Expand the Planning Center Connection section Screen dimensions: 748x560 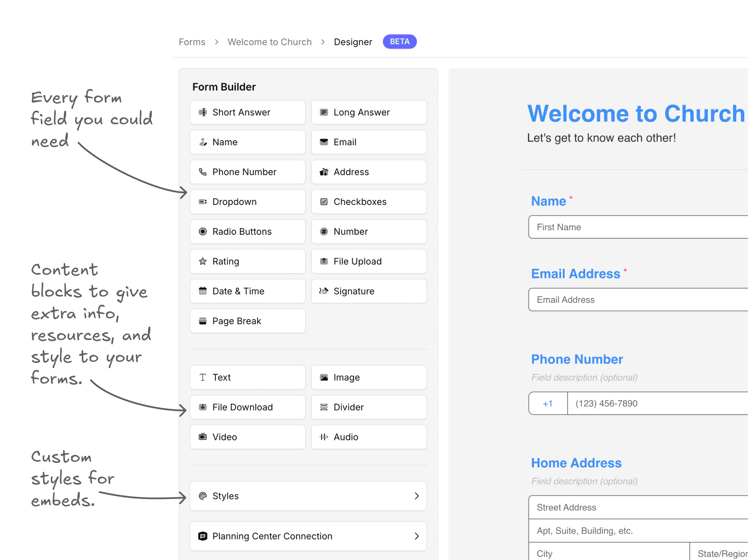click(417, 536)
